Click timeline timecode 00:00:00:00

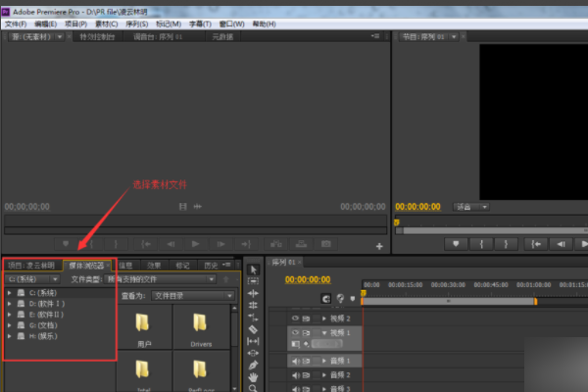pos(308,279)
